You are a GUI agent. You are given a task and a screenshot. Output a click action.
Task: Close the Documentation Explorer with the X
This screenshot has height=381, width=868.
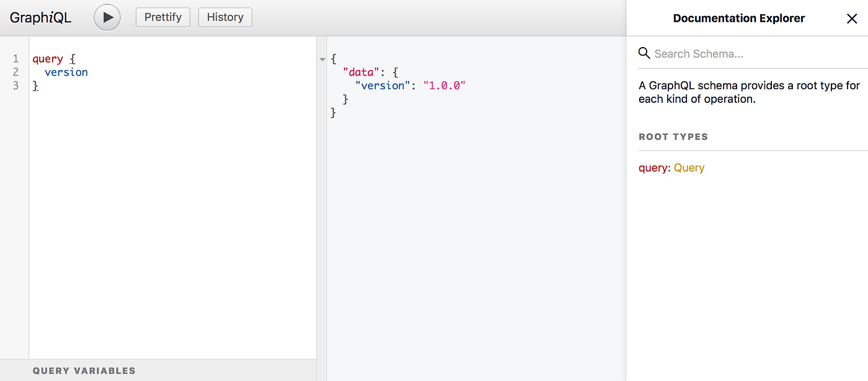click(852, 18)
